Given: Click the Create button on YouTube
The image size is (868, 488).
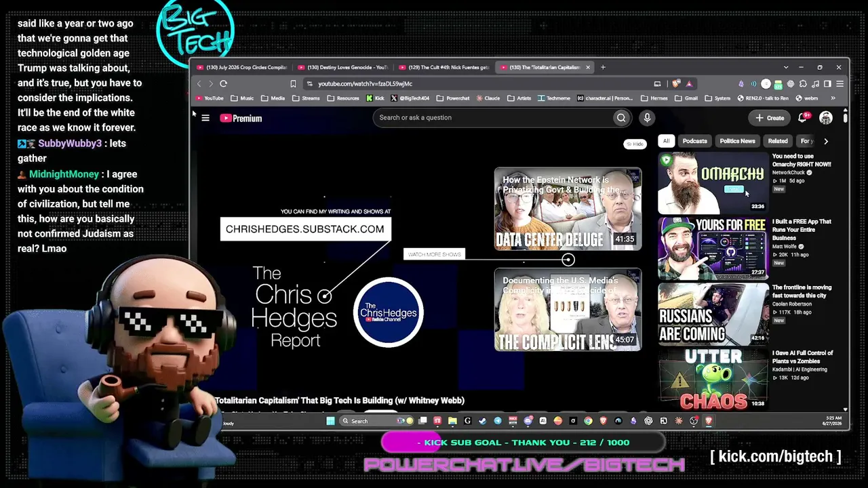Looking at the screenshot, I should 770,118.
